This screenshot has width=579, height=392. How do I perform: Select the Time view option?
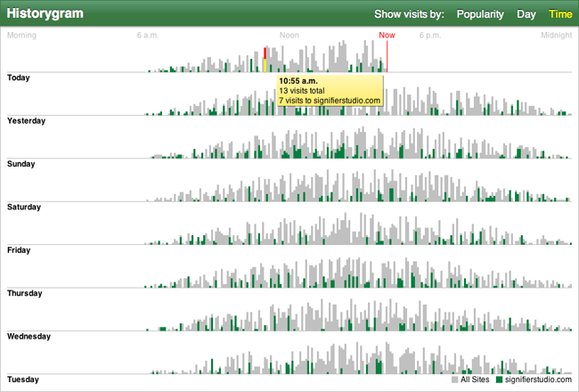tap(560, 14)
